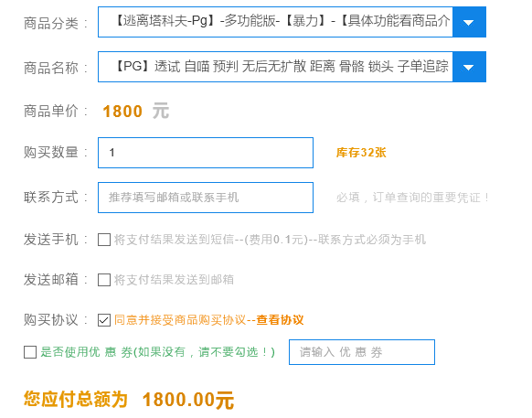The image size is (532, 418).
Task: Enable the 是否使用优惠券 coupon checkbox
Action: (30, 352)
